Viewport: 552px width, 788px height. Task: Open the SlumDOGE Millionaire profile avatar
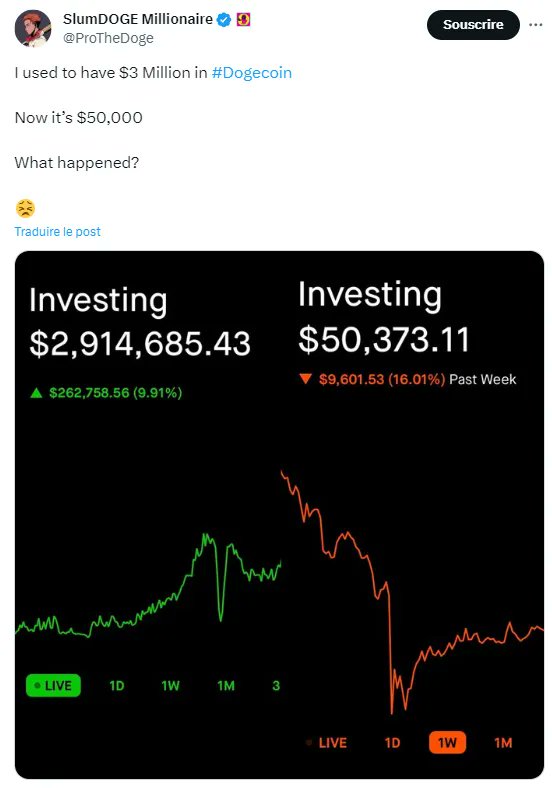tap(33, 29)
